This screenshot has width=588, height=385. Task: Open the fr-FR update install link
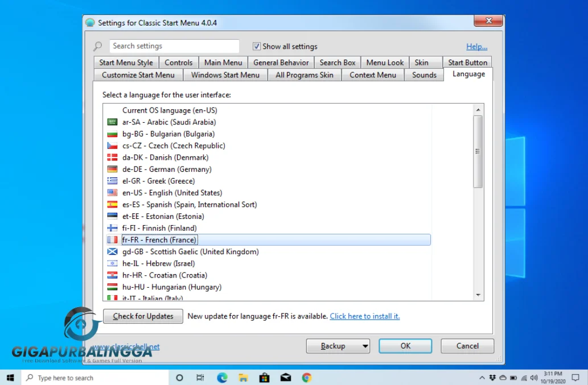364,316
